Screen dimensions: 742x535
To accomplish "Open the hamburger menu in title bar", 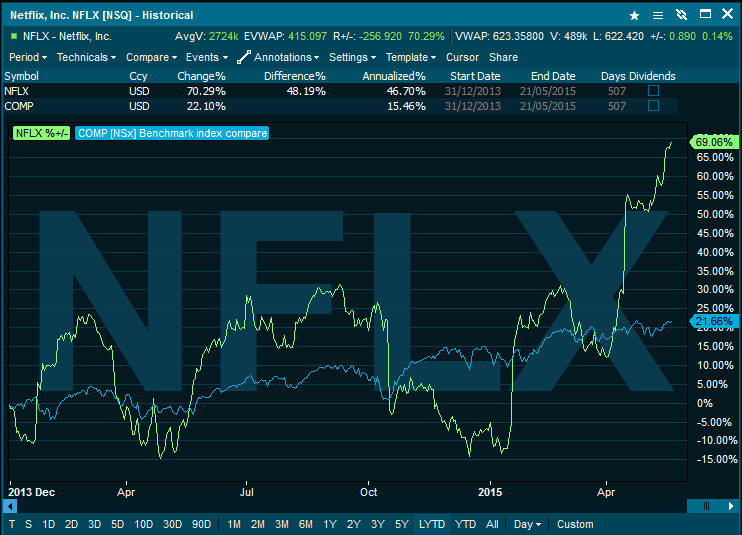I will coord(658,15).
